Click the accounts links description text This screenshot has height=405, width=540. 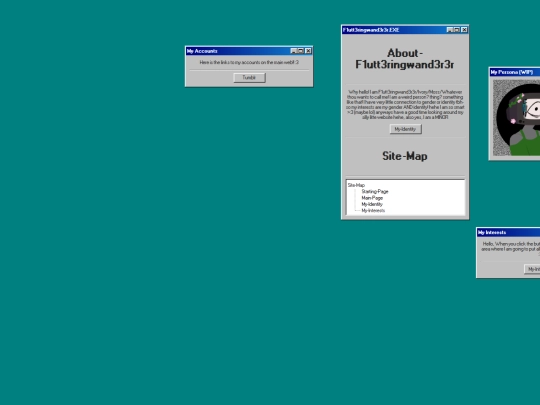[249, 62]
